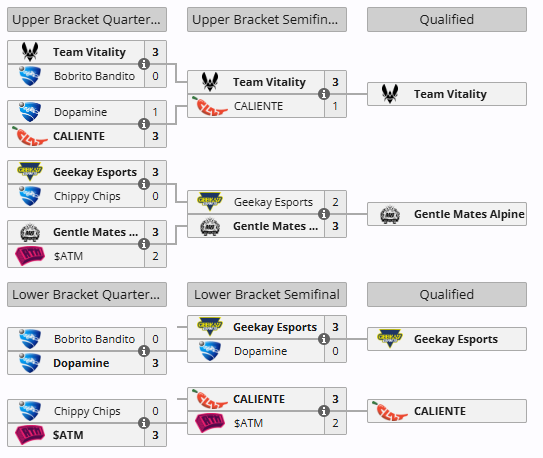View details of Chippy Chips vs $ATM lower match

[144, 423]
